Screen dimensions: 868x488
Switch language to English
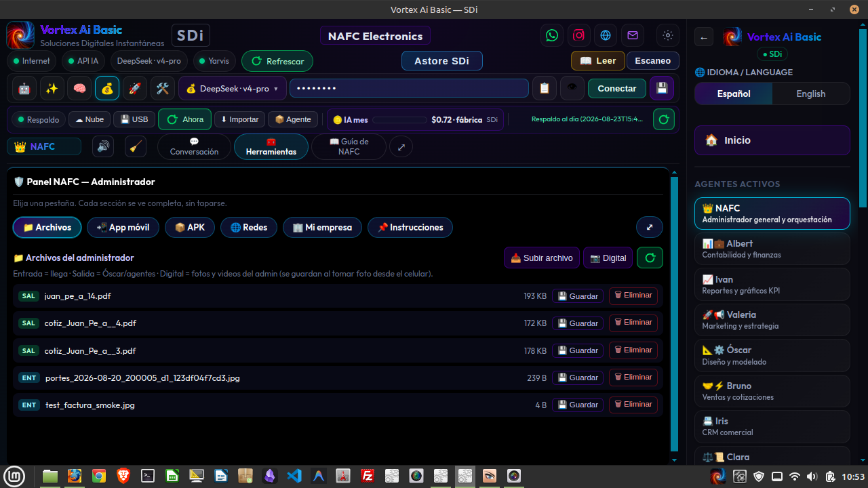[x=811, y=94]
